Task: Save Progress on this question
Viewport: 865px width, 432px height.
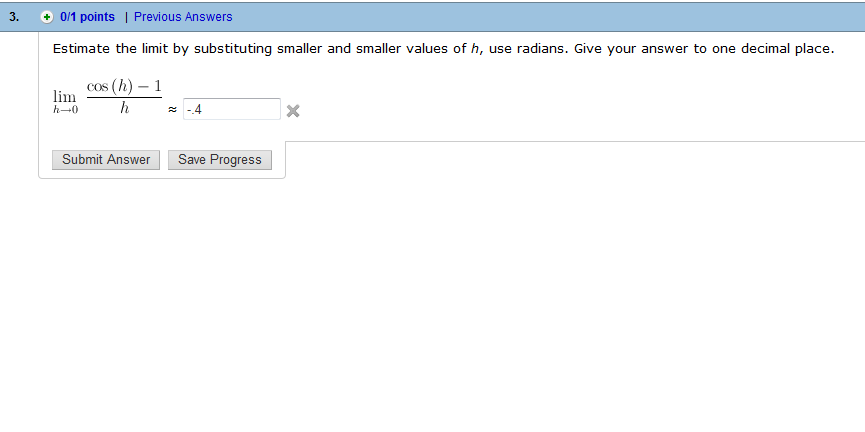Action: pos(220,160)
